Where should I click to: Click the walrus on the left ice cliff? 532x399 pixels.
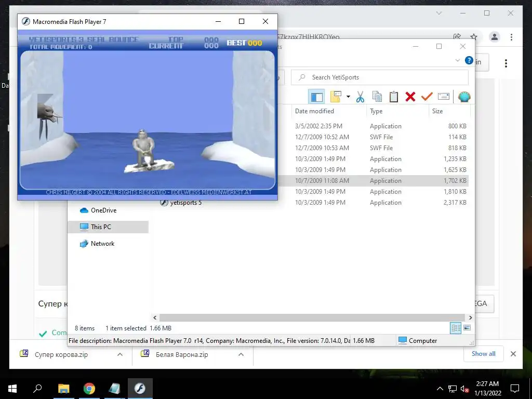coord(48,117)
